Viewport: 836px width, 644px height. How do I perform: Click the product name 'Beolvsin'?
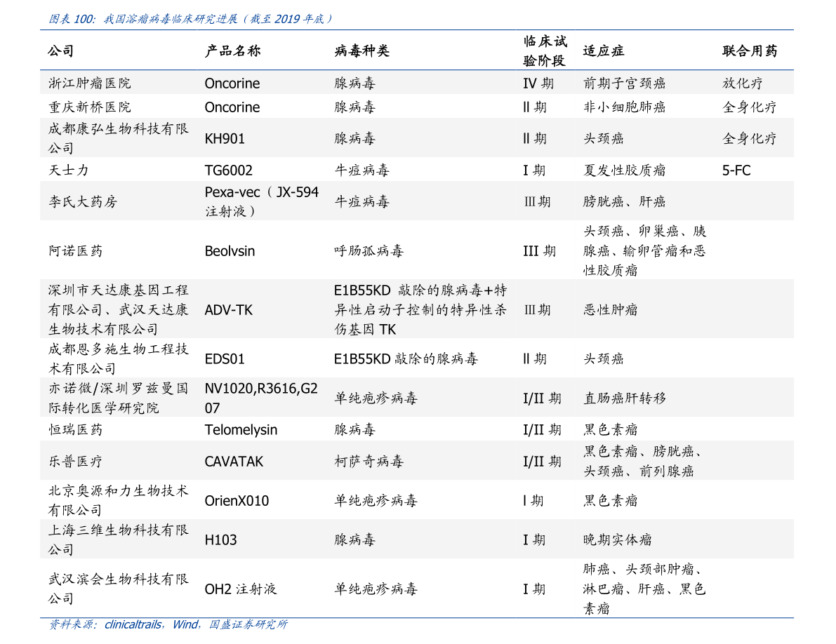(230, 251)
